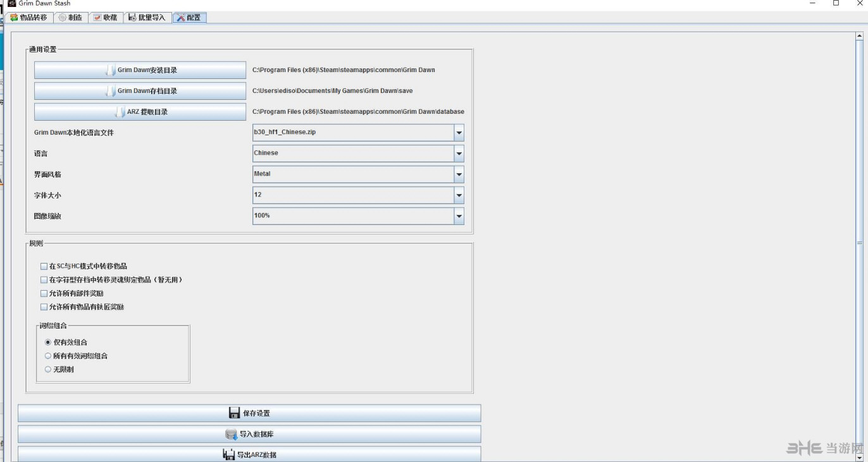Image resolution: width=868 pixels, height=462 pixels.
Task: Choose the ARZ 提取目录 button
Action: pos(140,112)
